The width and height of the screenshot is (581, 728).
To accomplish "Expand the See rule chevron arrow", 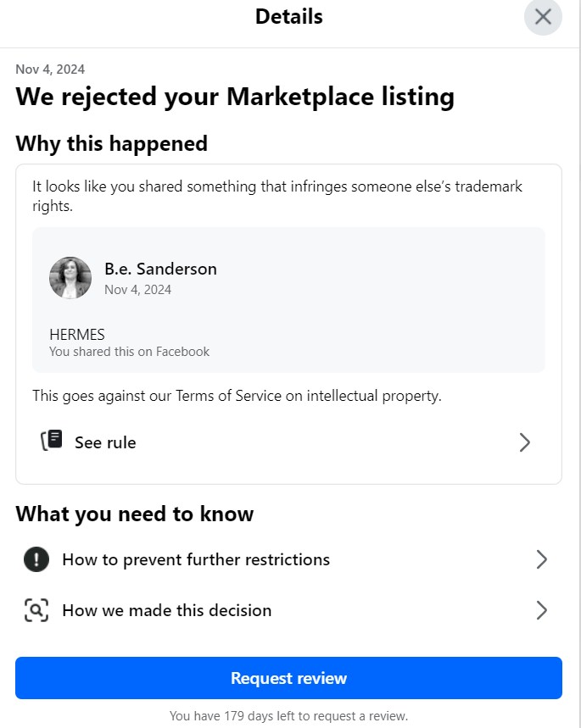I will point(525,442).
